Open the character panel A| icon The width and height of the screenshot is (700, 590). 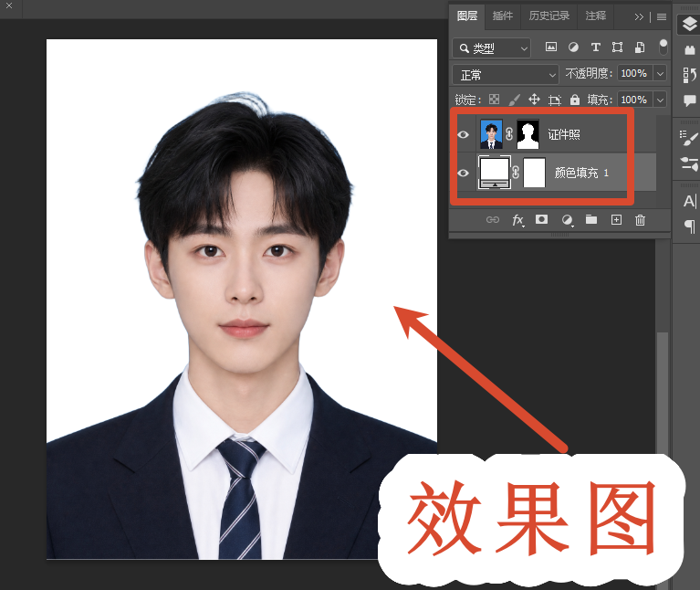coord(690,202)
